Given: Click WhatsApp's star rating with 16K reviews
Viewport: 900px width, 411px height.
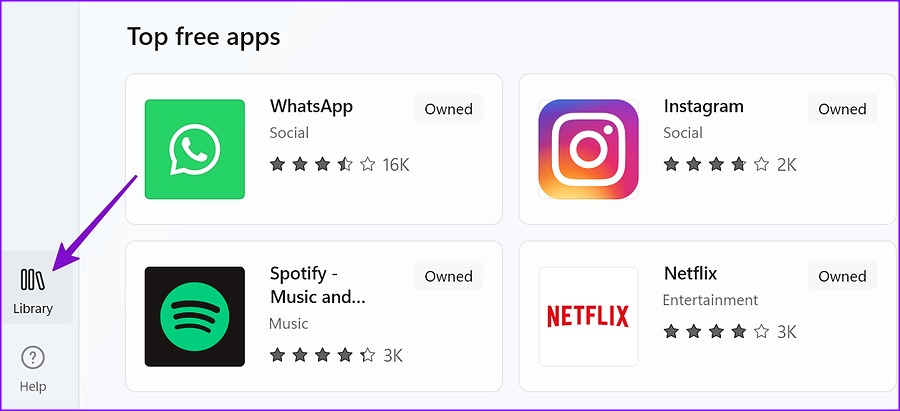Looking at the screenshot, I should pyautogui.click(x=339, y=165).
